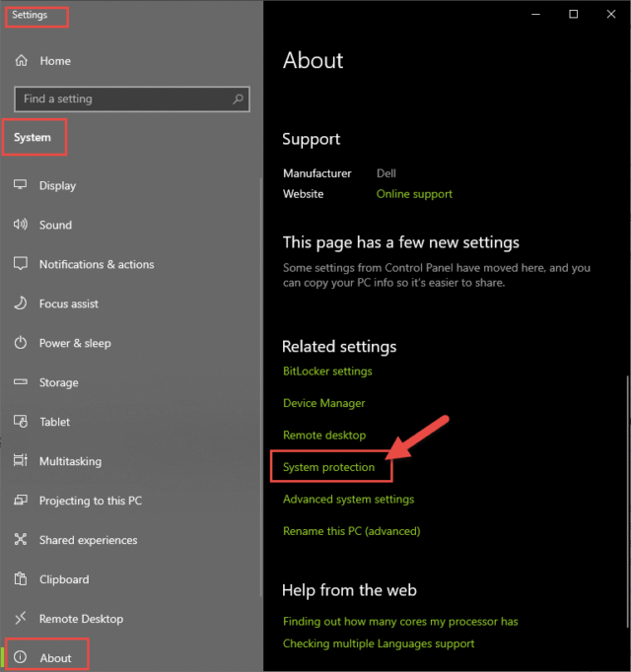This screenshot has width=631, height=672.
Task: Open Finding out how many cores link
Action: click(400, 622)
